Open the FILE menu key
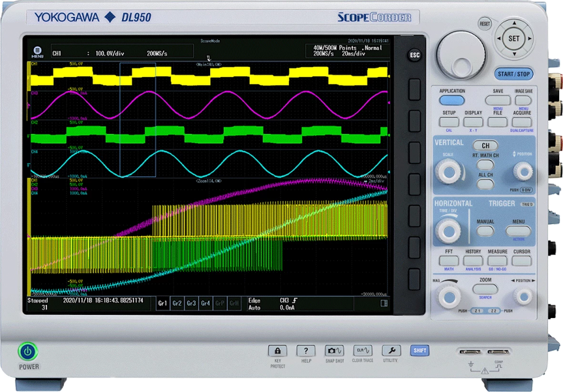 click(x=498, y=122)
